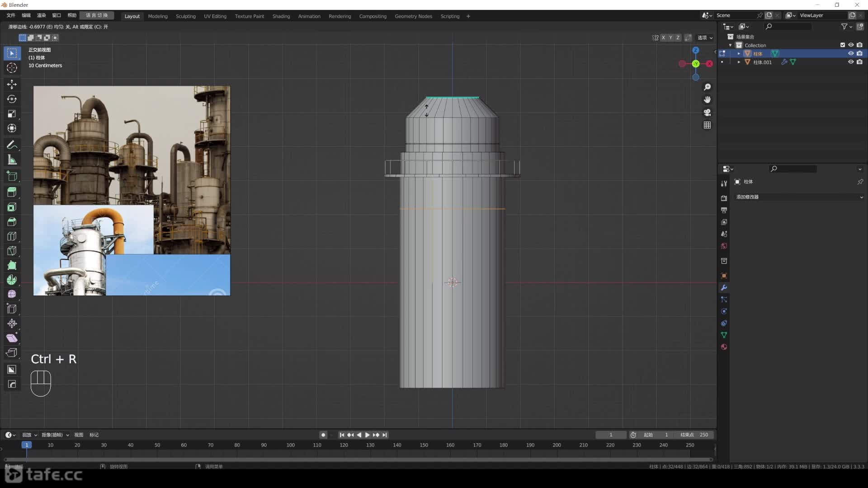Jump to the timeline end frame
The image size is (868, 488).
[385, 435]
